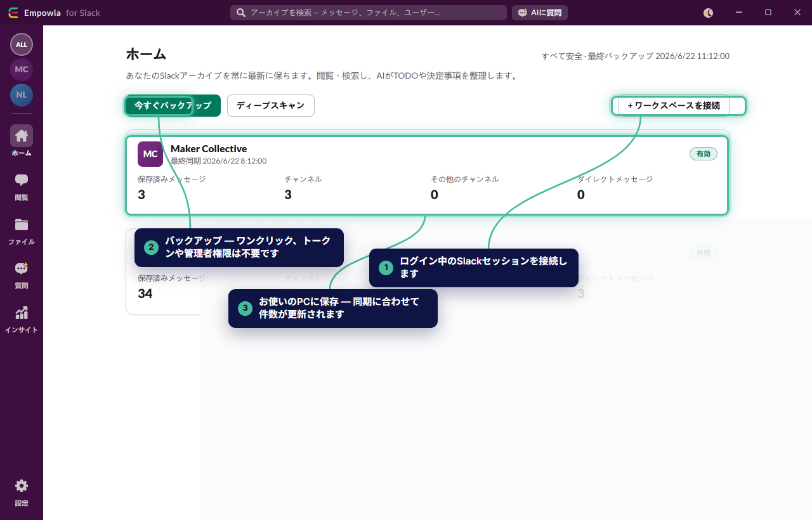Click the saved messages count 34
Viewport: 812px width, 520px height.
pyautogui.click(x=145, y=294)
